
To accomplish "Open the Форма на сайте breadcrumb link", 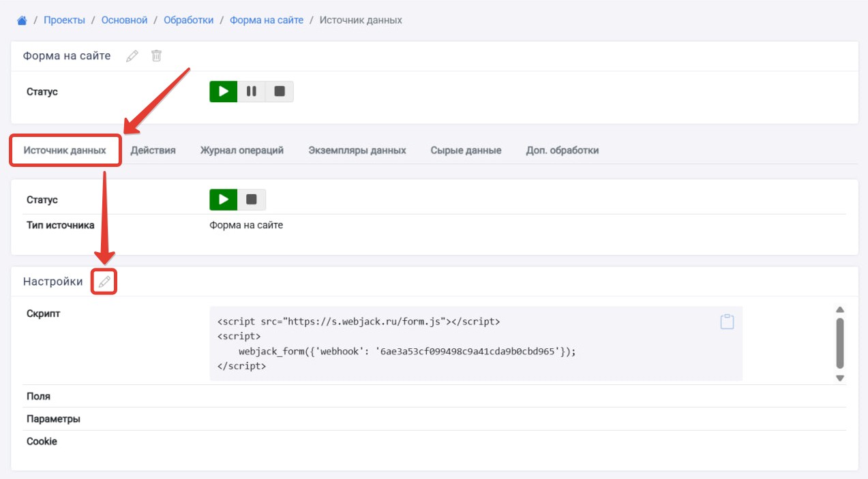I will click(x=267, y=20).
